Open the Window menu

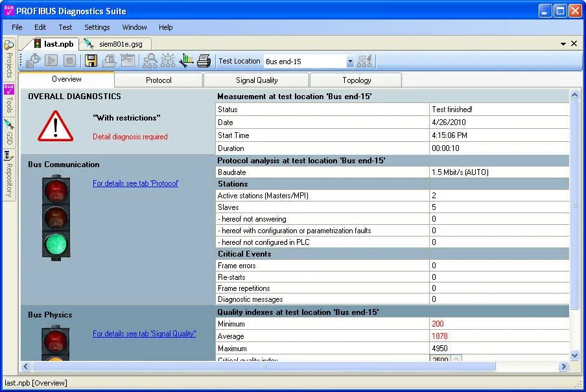(x=134, y=27)
